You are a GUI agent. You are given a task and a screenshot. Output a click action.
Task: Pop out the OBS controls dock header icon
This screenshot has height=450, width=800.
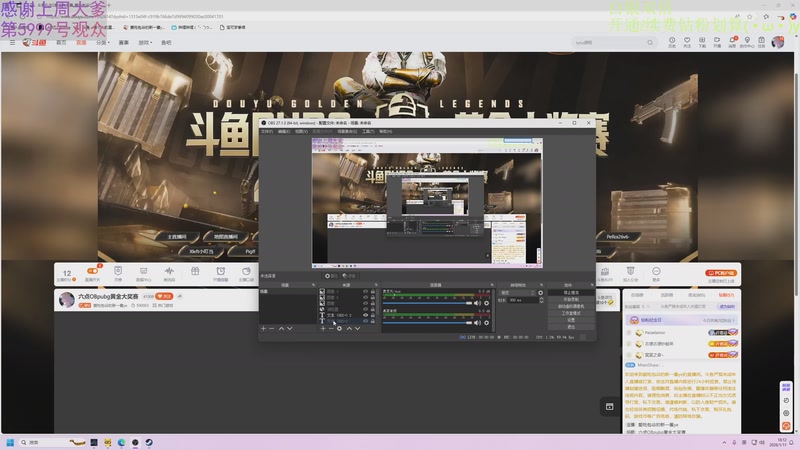pyautogui.click(x=592, y=285)
